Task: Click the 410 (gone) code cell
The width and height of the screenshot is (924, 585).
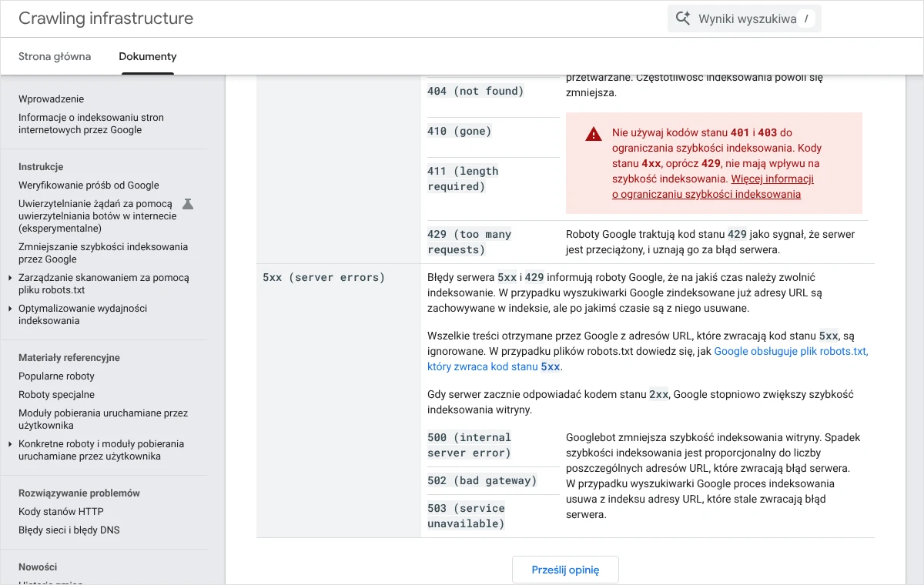Action: pyautogui.click(x=459, y=131)
